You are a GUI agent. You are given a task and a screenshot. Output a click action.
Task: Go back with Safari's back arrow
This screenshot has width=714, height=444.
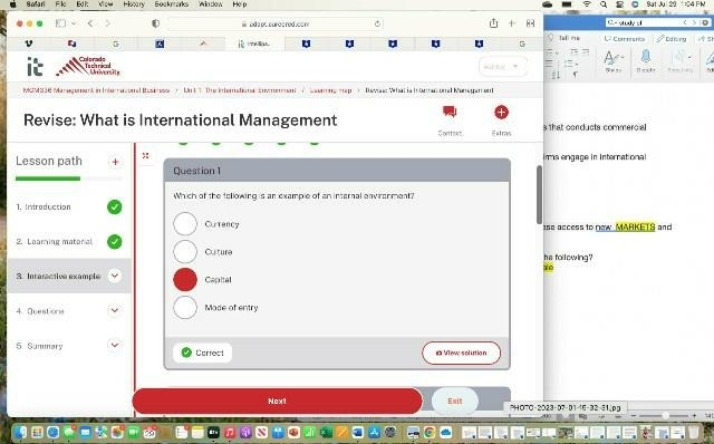click(90, 23)
